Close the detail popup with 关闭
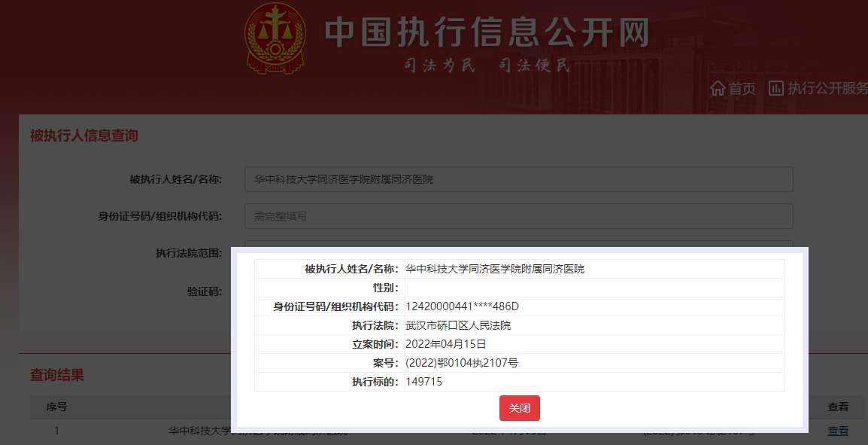 pos(519,408)
